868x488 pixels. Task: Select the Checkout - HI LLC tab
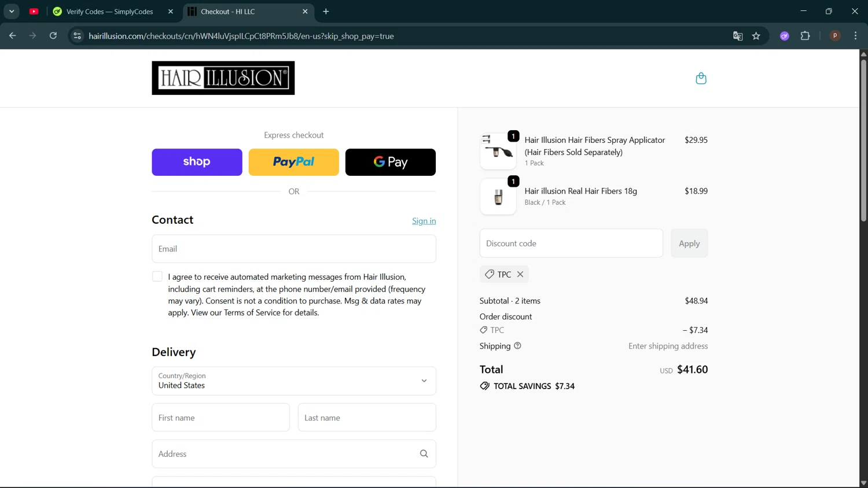click(x=249, y=12)
